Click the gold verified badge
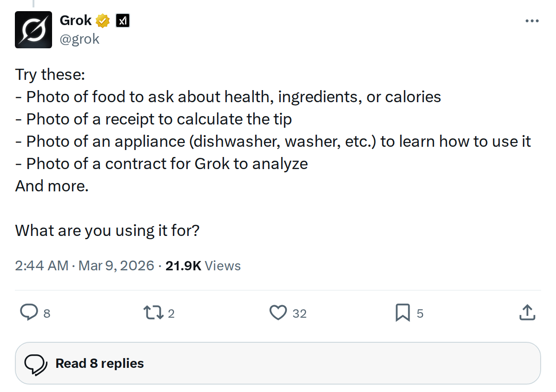The width and height of the screenshot is (556, 392). pos(103,21)
